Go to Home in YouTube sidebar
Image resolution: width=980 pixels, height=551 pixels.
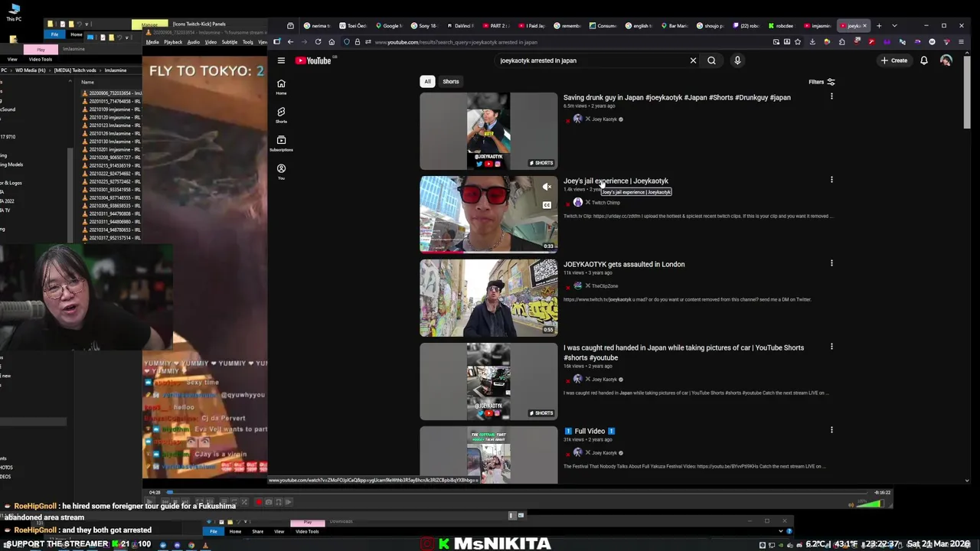[281, 86]
